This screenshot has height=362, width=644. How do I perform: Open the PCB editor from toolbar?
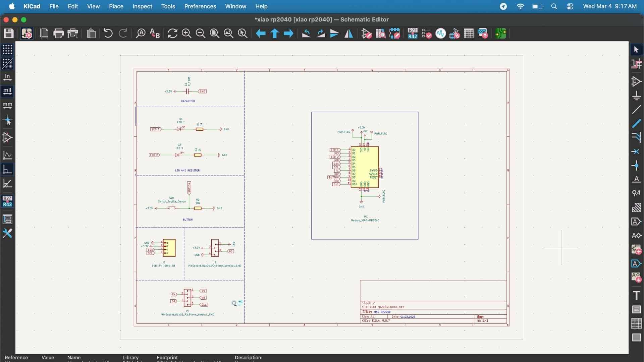500,34
